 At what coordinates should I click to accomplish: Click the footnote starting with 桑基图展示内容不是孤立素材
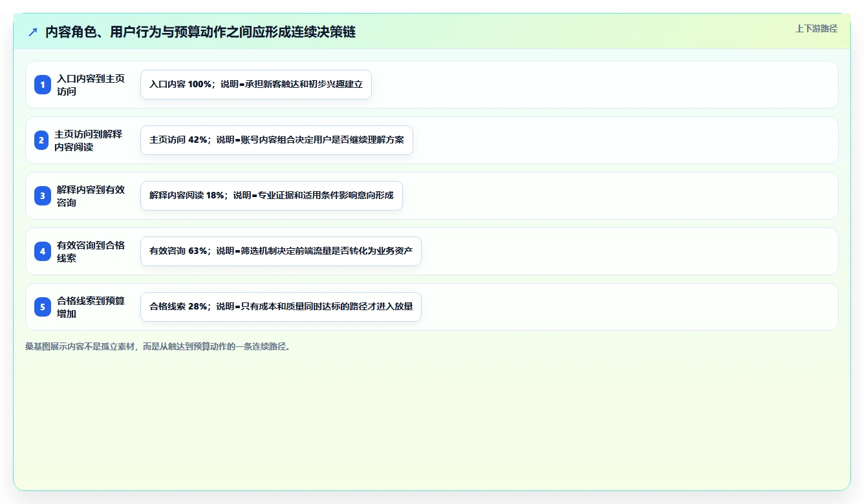point(160,346)
